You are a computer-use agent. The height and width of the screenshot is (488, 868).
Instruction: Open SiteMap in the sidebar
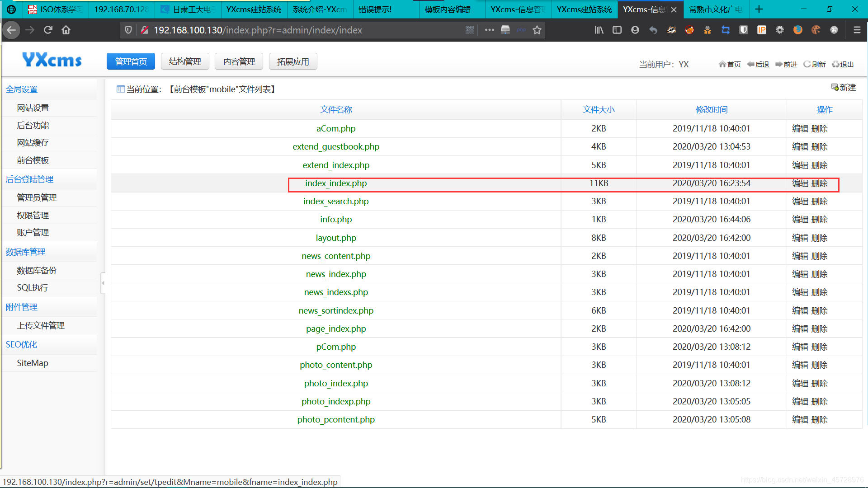(33, 363)
